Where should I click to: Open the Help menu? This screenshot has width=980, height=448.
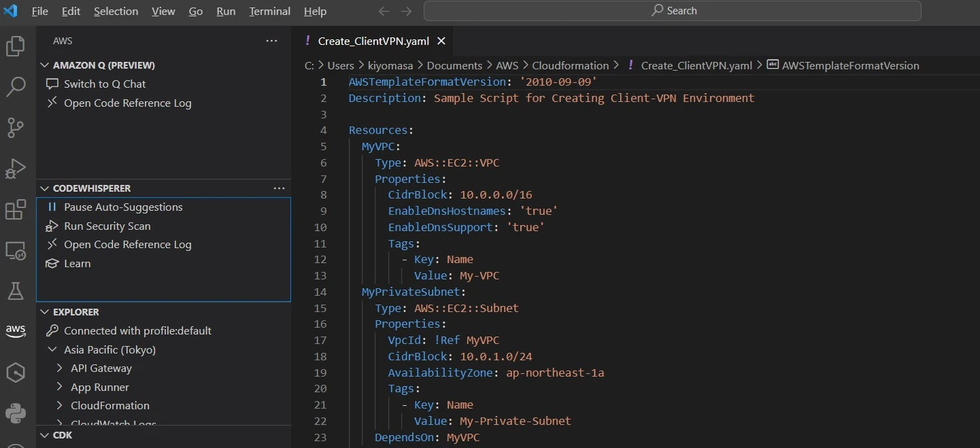tap(315, 11)
